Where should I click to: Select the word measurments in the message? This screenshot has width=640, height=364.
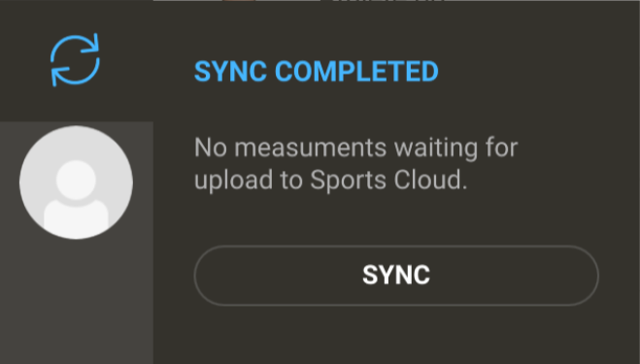point(310,148)
